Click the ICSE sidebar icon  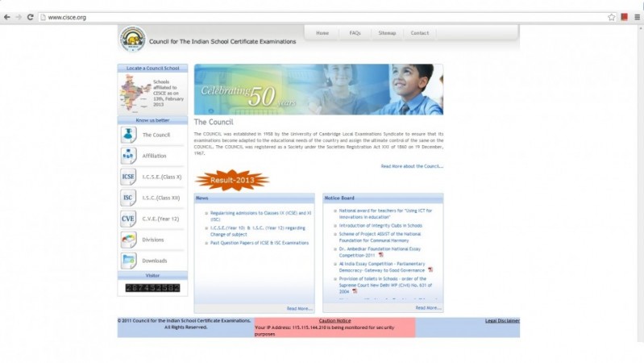pos(128,177)
